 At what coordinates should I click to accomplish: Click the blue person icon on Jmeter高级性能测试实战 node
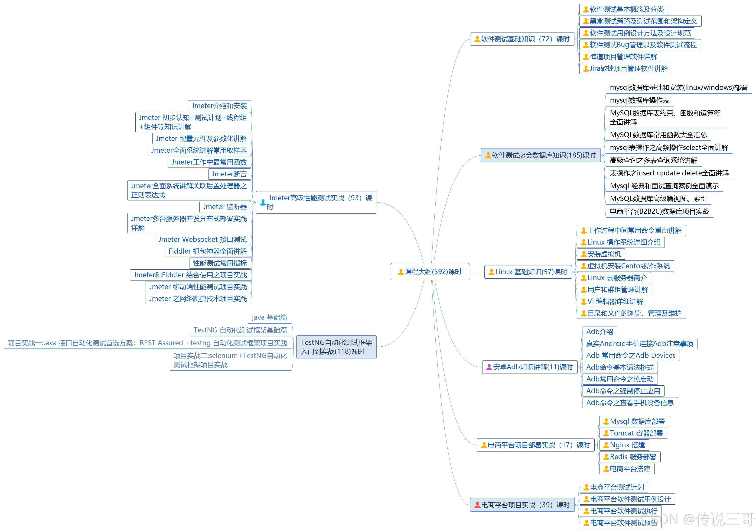[x=263, y=202]
